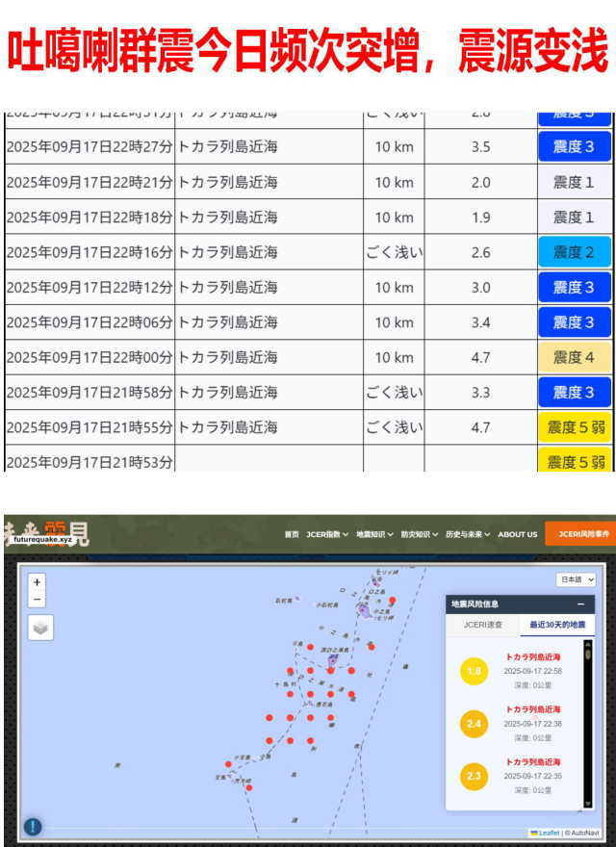Click the 2.3 magnitude circle icon
Viewport: 616px width, 847px height.
point(474,776)
